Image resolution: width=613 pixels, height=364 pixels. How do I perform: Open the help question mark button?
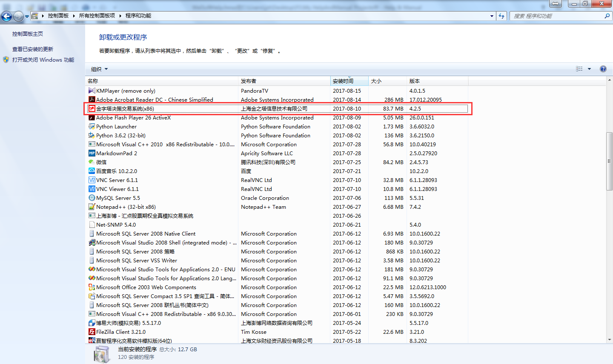click(603, 69)
